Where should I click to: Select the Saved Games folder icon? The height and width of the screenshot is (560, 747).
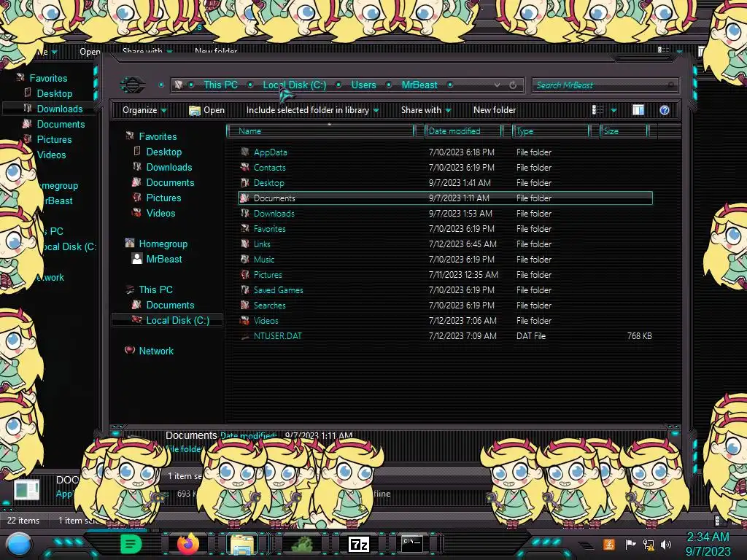click(x=245, y=289)
